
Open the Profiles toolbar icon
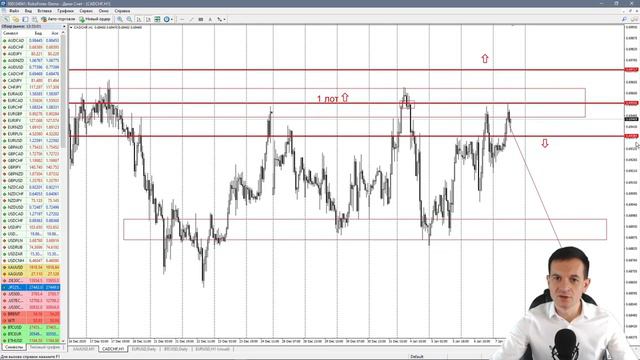[16, 19]
